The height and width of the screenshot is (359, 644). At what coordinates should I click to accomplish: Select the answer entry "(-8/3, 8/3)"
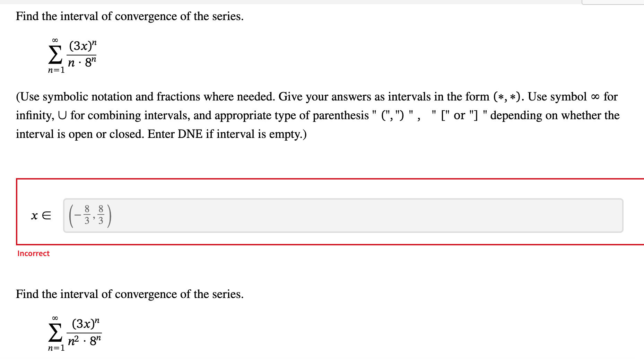point(89,215)
